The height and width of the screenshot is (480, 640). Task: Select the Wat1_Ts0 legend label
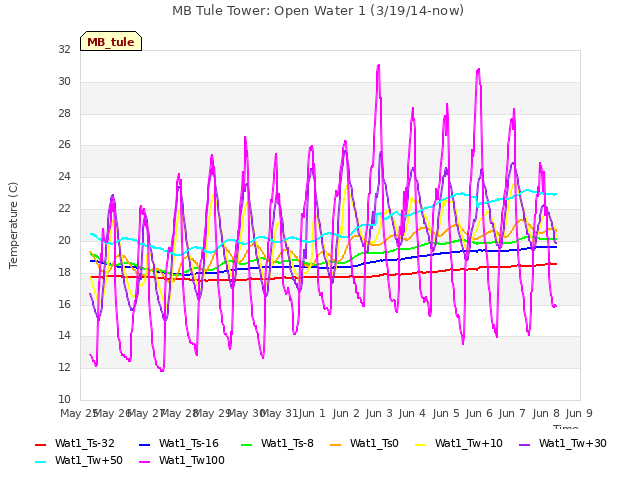(x=374, y=444)
